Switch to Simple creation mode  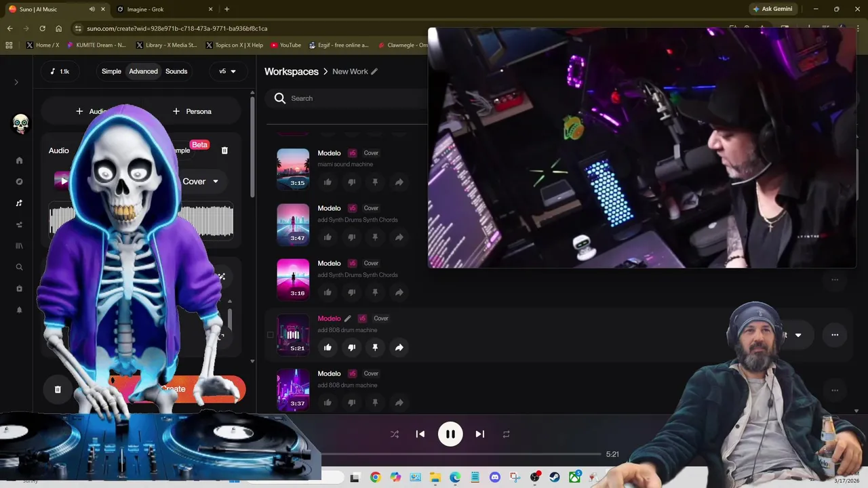pyautogui.click(x=111, y=71)
